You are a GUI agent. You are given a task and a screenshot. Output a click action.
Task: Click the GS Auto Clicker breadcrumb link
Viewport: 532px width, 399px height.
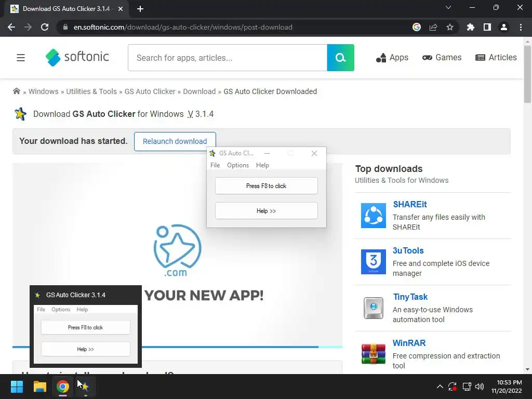pos(150,91)
